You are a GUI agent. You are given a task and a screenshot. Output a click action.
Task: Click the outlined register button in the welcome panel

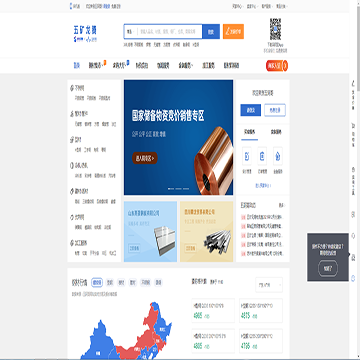click(275, 110)
